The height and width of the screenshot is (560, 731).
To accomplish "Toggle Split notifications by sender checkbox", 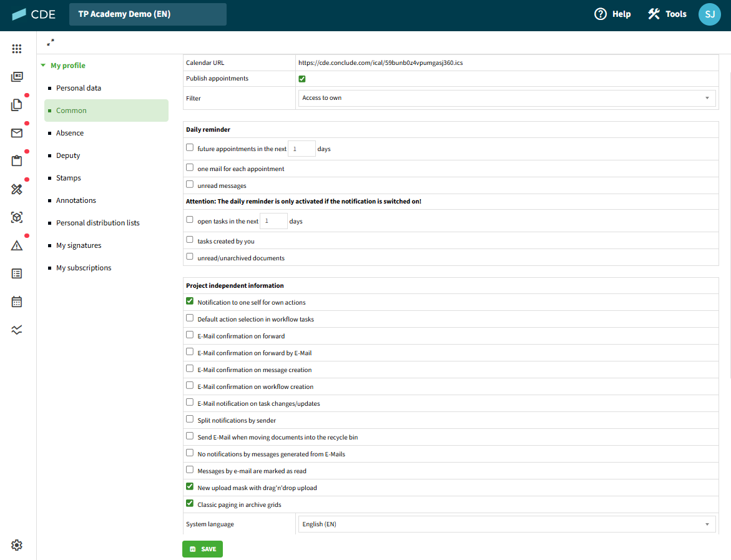I will pyautogui.click(x=190, y=420).
